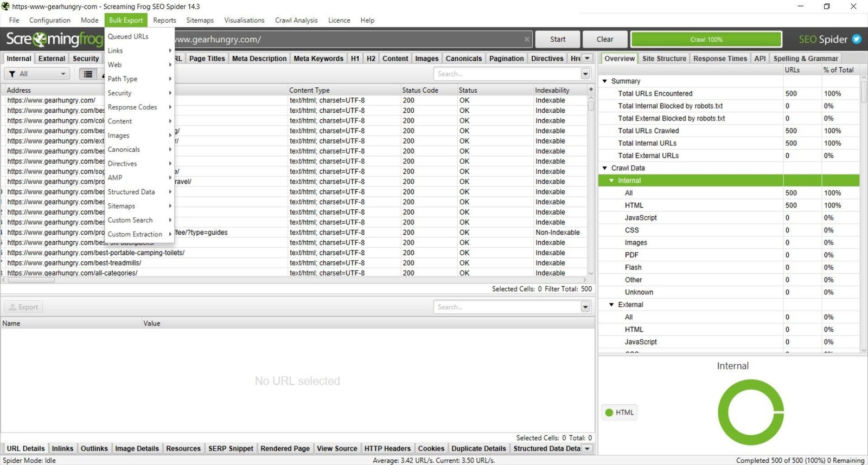Screen dimensions: 868x465
Task: Open the Reports menu
Action: coord(164,20)
